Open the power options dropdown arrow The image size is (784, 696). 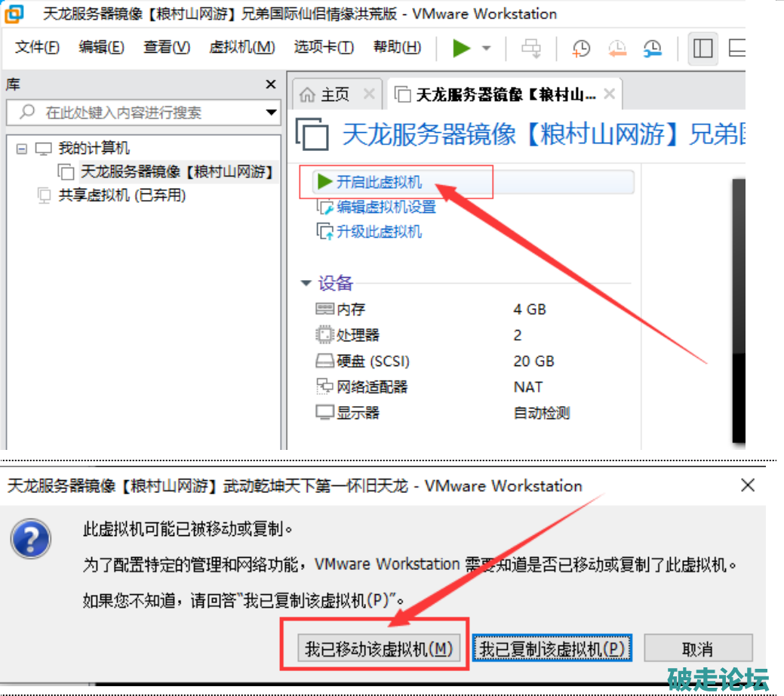[x=487, y=48]
